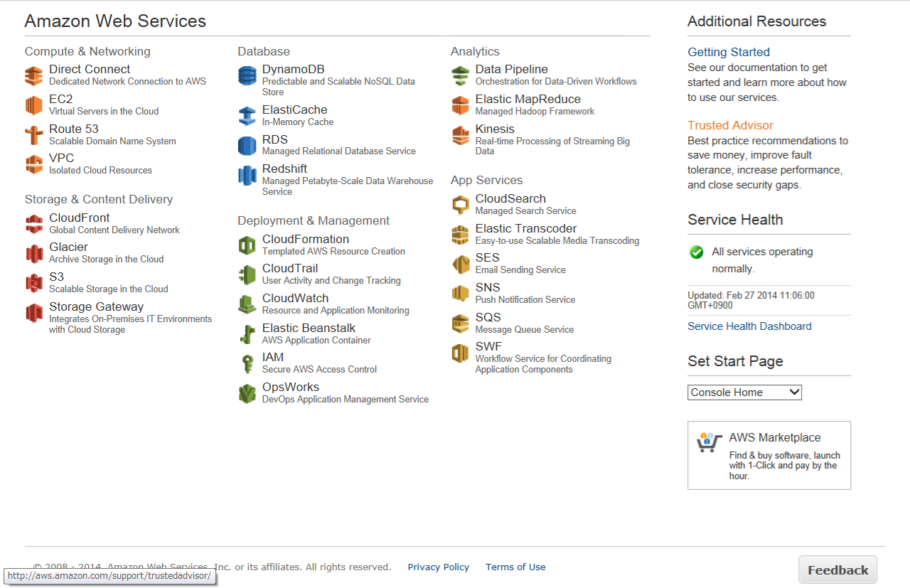
Task: Click the Route 53 icon
Action: coord(34,135)
